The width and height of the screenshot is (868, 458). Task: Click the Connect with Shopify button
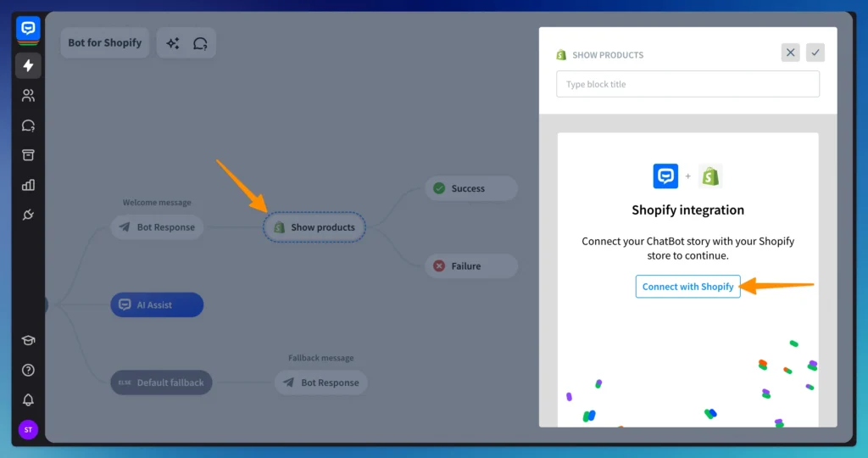point(687,287)
